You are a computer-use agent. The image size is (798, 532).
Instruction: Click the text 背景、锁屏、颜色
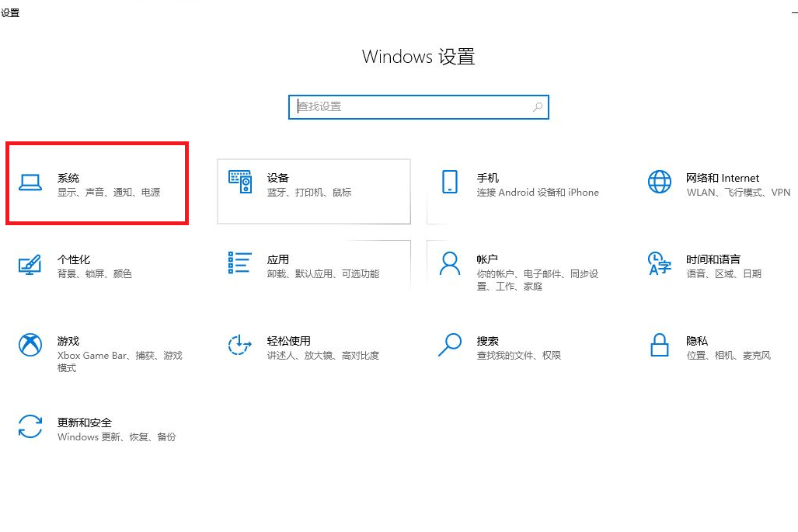[x=95, y=273]
